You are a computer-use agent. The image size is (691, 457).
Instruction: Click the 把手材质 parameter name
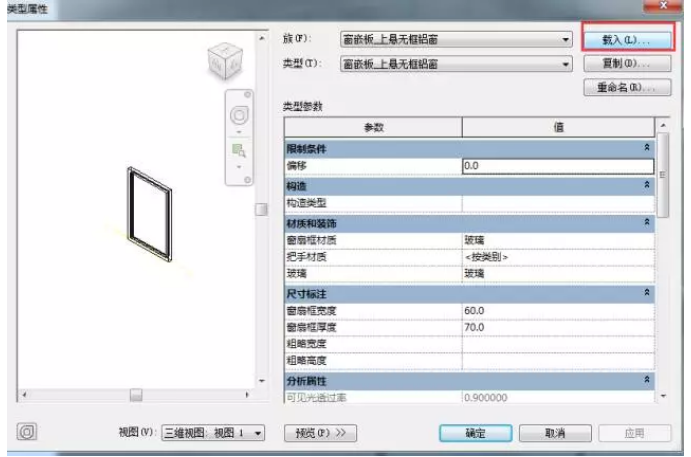point(306,257)
